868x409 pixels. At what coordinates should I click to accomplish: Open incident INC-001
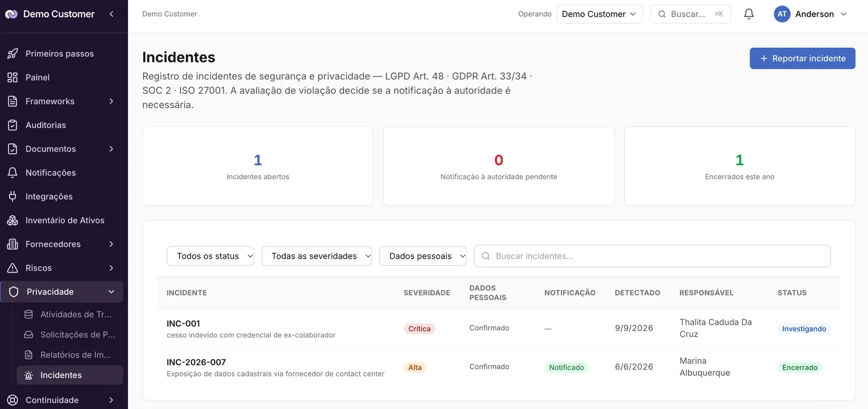(183, 324)
